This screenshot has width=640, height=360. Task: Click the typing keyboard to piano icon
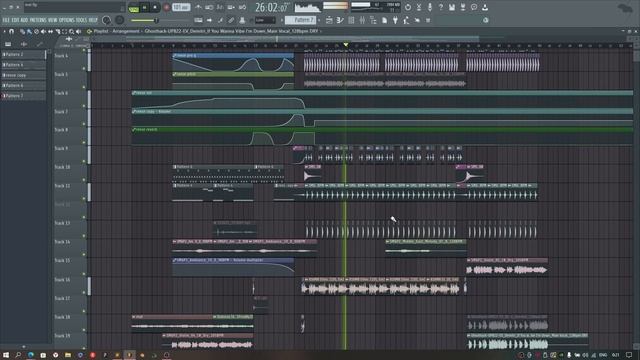pyautogui.click(x=198, y=20)
